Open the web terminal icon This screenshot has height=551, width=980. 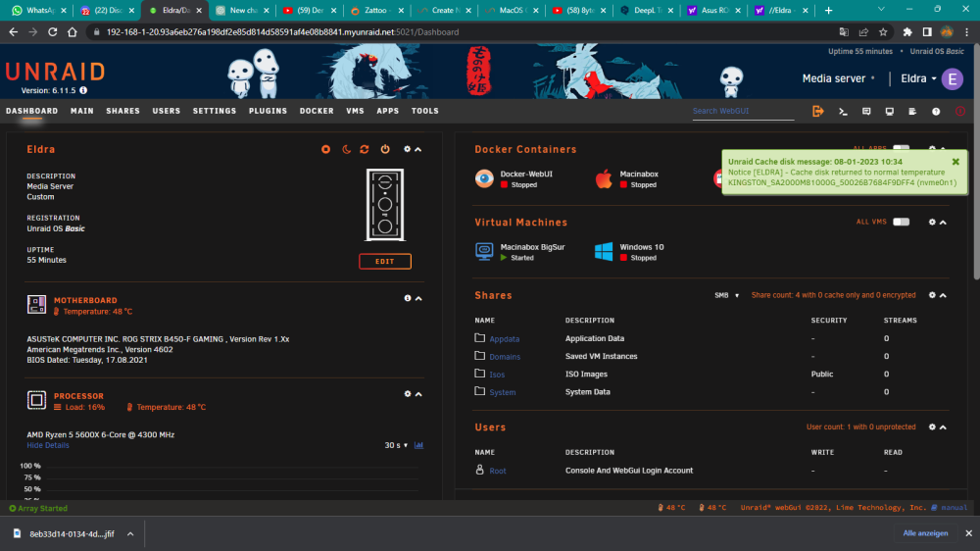pyautogui.click(x=843, y=112)
